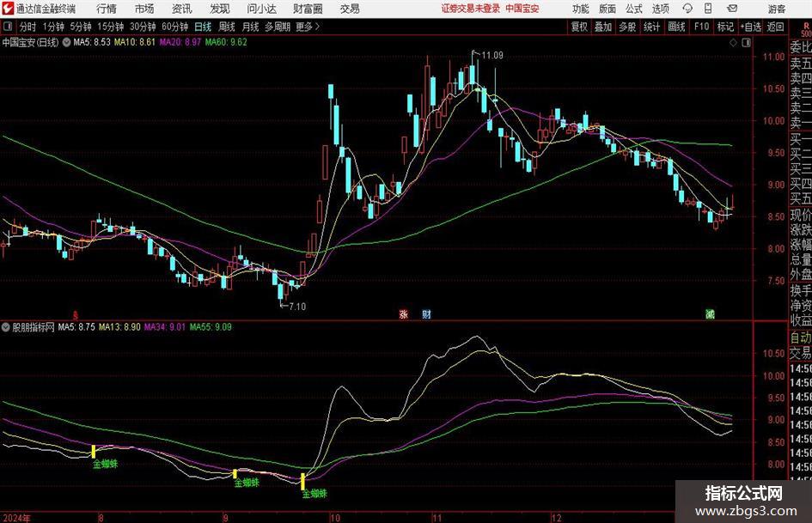This screenshot has width=812, height=523.
Task: Switch to the 60分钟 period tab
Action: coord(175,27)
